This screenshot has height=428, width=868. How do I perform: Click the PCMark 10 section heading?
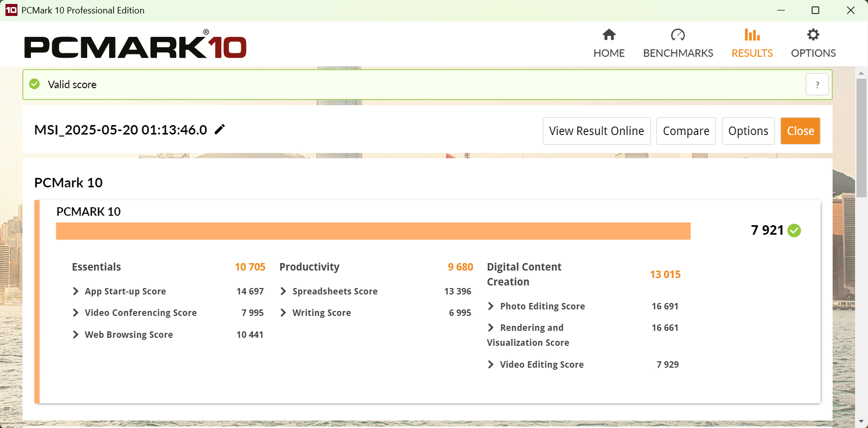point(68,183)
